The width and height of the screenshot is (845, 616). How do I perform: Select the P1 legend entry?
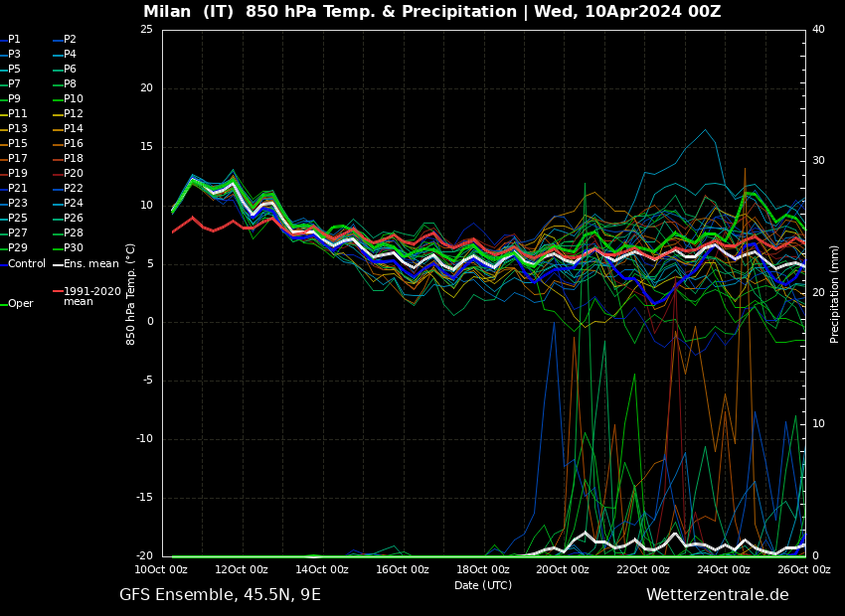[14, 40]
